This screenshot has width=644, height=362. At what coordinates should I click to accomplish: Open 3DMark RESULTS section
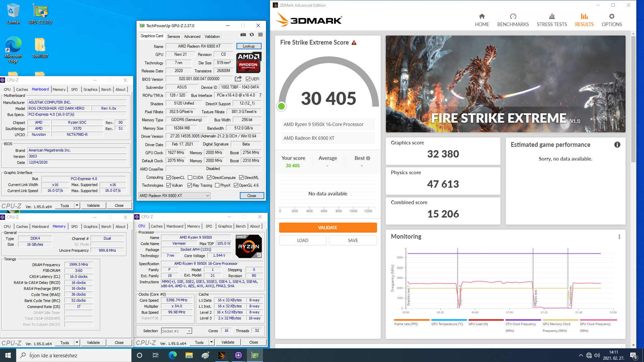tap(584, 20)
